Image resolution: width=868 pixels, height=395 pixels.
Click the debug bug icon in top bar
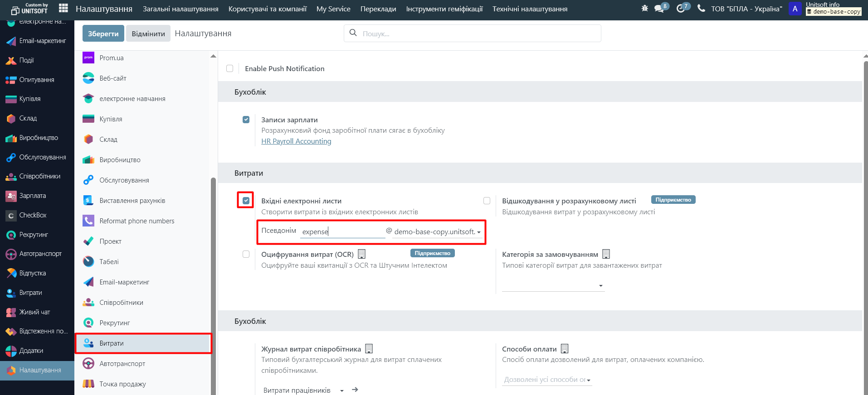[x=644, y=9]
